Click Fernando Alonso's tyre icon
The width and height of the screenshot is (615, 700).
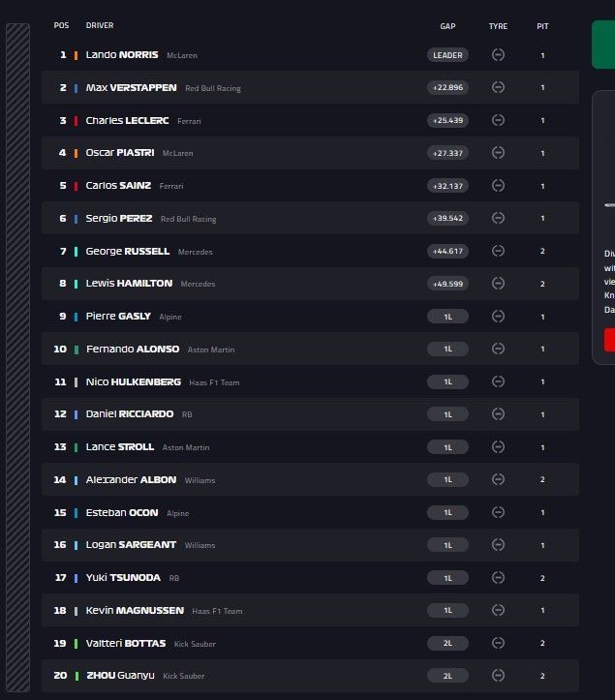498,349
